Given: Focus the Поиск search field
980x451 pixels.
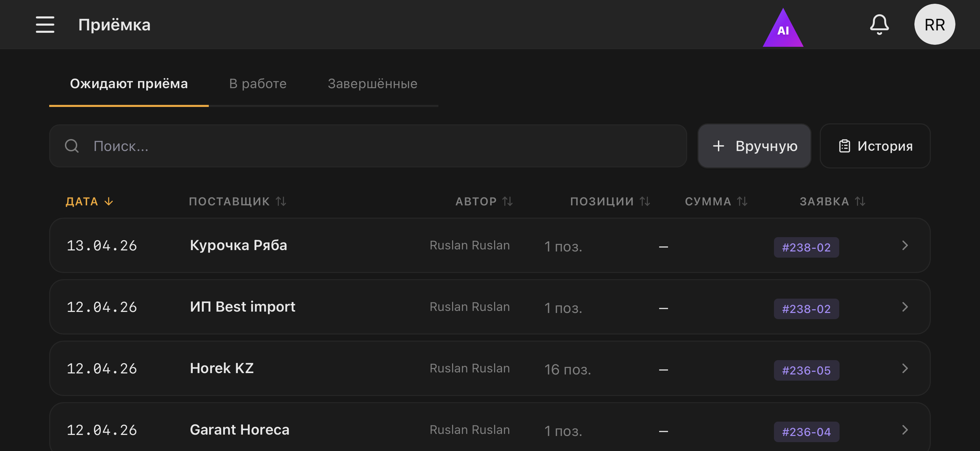Looking at the screenshot, I should [x=380, y=146].
